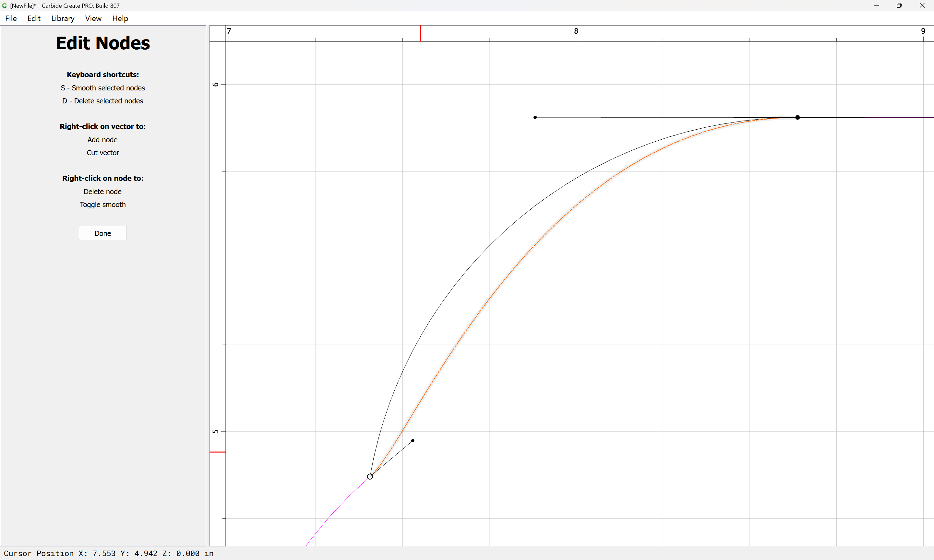
Task: Click the 'Keyboard shortcuts:' label
Action: point(103,75)
